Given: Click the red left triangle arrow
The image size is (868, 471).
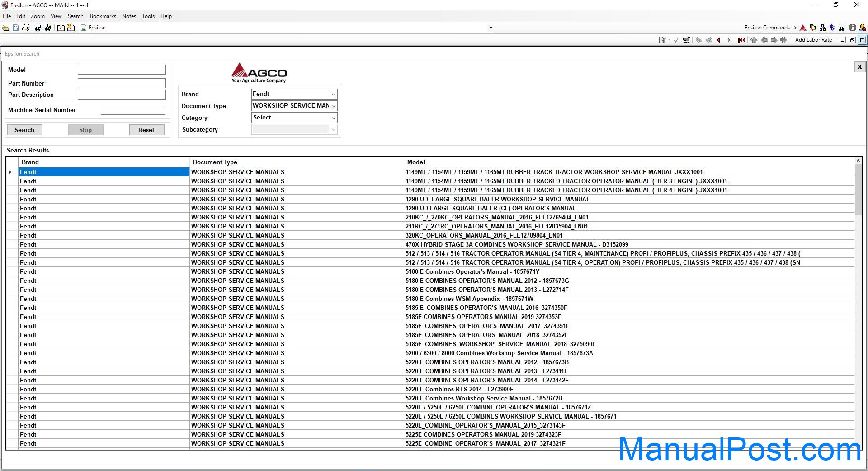Looking at the screenshot, I should click(718, 40).
